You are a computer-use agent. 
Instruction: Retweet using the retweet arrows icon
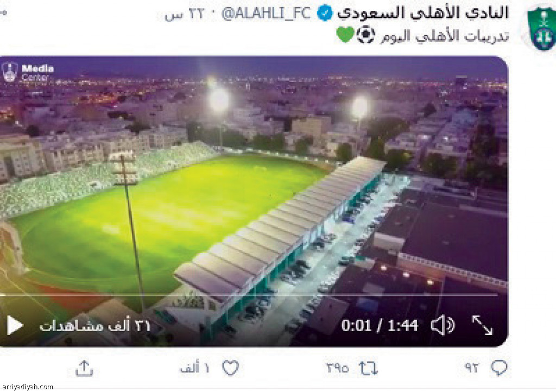(x=369, y=368)
